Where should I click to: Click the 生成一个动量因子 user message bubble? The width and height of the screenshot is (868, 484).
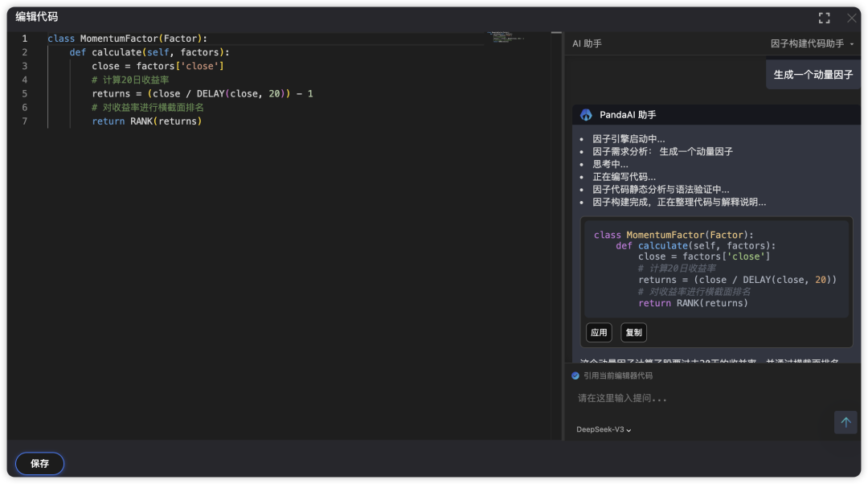click(x=813, y=75)
